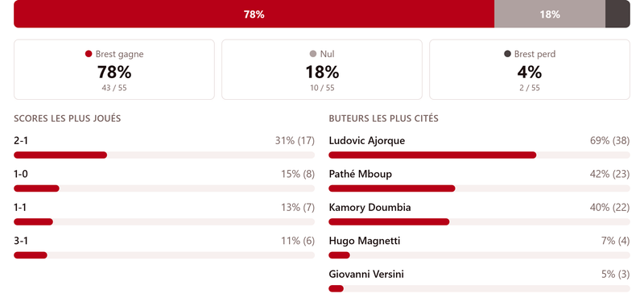
Task: Select scorer Ludovic Ajorque
Action: point(367,141)
